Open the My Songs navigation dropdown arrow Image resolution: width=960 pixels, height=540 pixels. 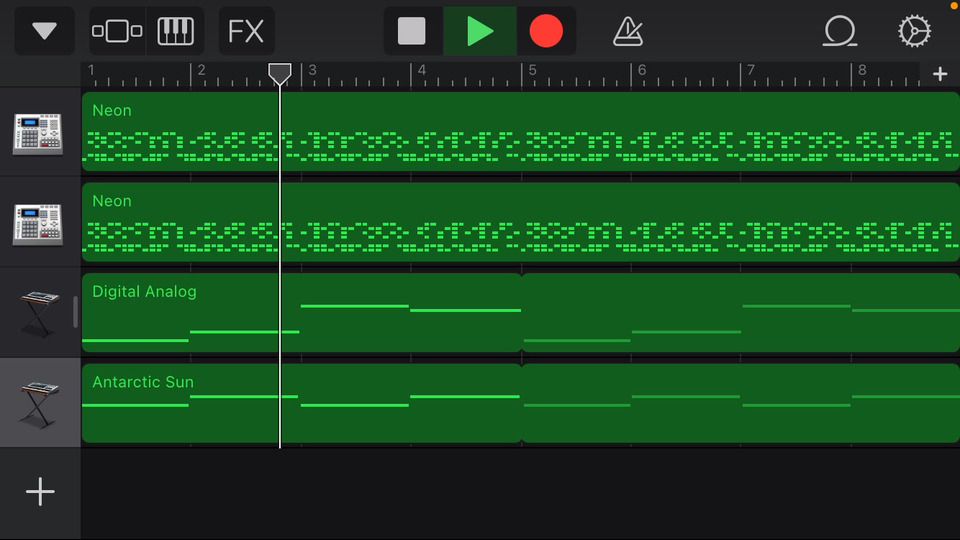point(44,31)
